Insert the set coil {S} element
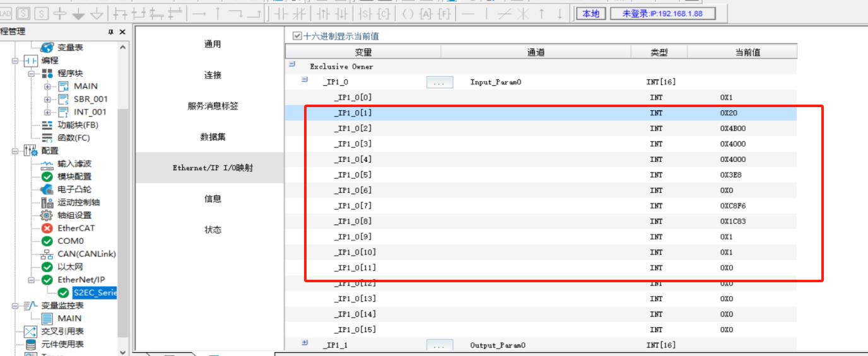Viewport: 868px width, 356px height. click(x=364, y=14)
